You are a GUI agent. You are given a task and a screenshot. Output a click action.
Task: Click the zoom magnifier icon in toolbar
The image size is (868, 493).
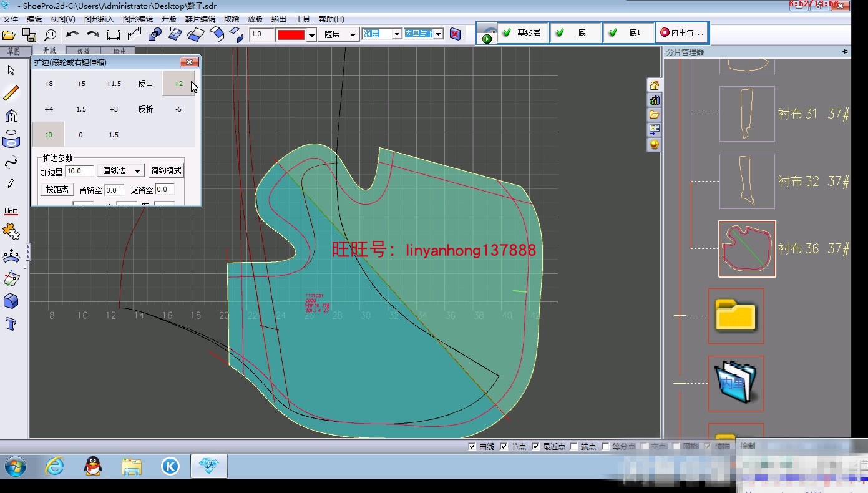50,34
